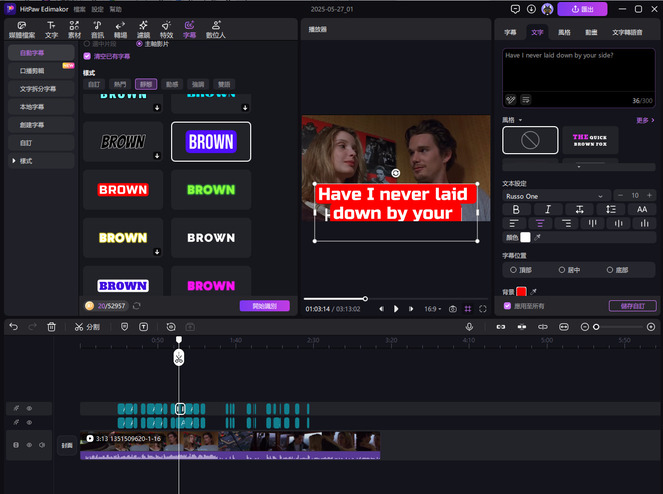Screen dimensions: 663x494
Task: Open the Media files (媒體檔案) tool
Action: pyautogui.click(x=22, y=30)
